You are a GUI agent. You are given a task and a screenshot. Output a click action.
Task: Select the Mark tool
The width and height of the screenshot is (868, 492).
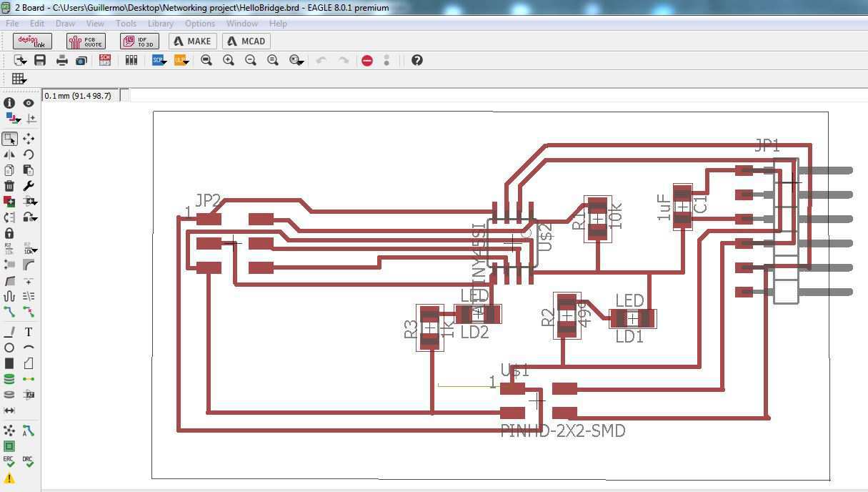pos(31,119)
